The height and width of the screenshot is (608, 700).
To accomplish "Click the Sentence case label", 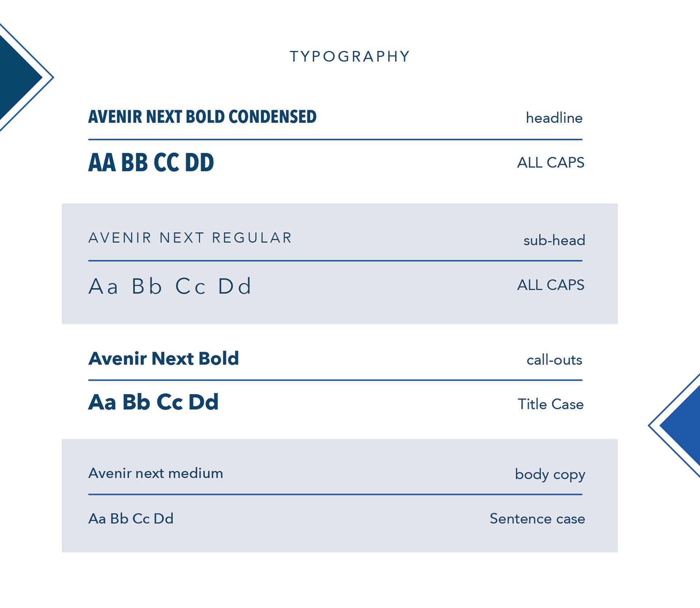I will 537,519.
